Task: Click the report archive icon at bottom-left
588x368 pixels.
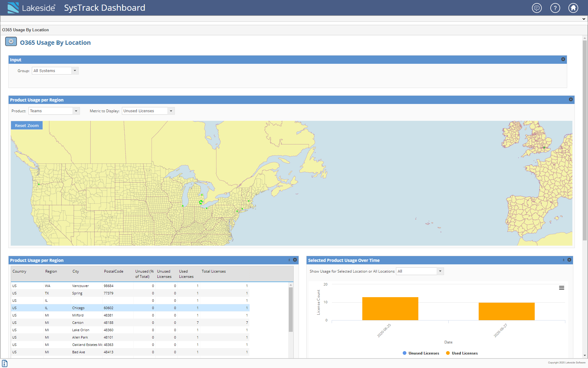Action: point(5,363)
